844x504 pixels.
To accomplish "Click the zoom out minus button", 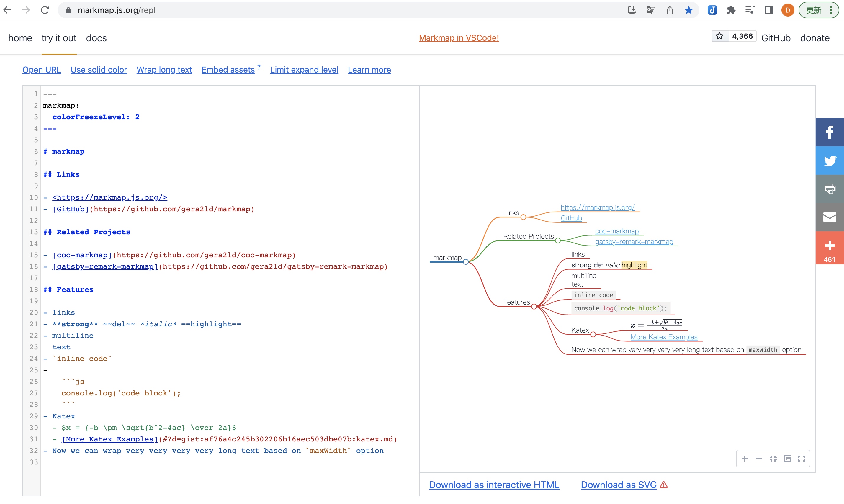I will click(759, 459).
